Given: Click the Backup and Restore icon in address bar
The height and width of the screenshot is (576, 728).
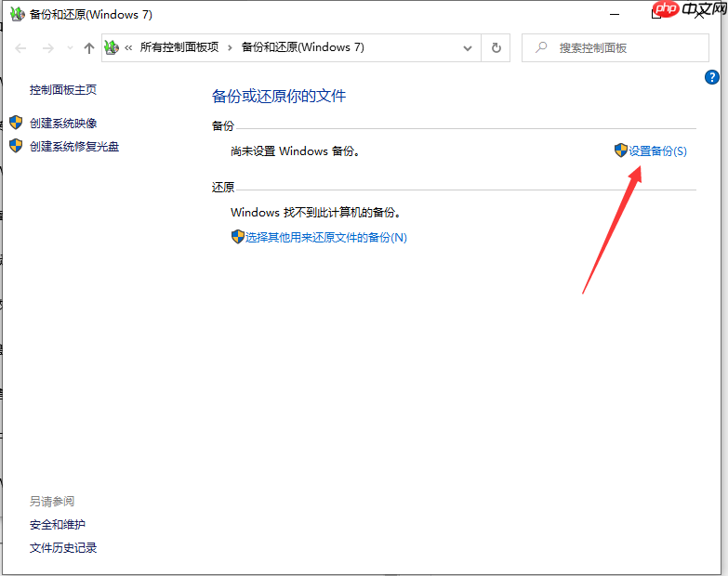Looking at the screenshot, I should tap(112, 47).
